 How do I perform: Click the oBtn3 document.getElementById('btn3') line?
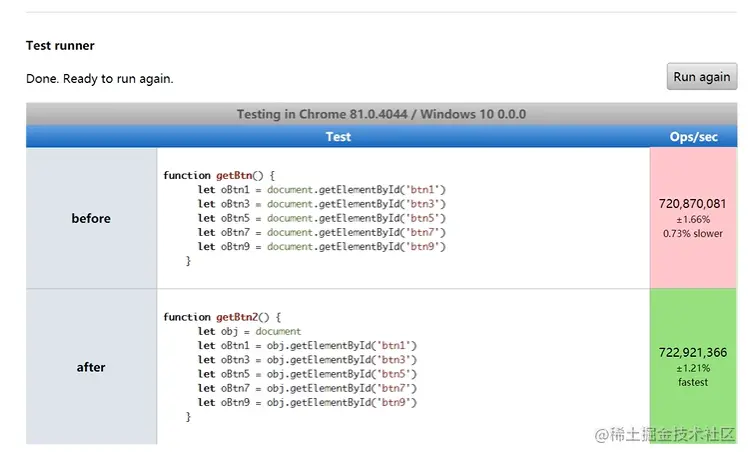click(x=321, y=204)
